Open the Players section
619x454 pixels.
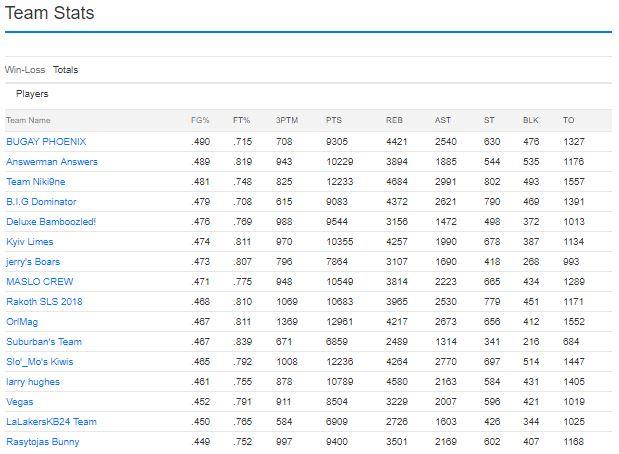pos(32,94)
